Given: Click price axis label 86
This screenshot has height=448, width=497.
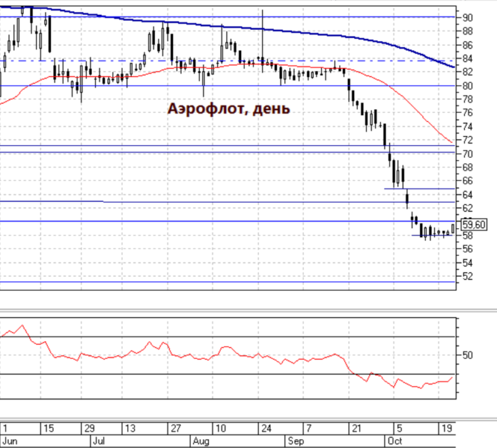Looking at the screenshot, I should coord(468,45).
